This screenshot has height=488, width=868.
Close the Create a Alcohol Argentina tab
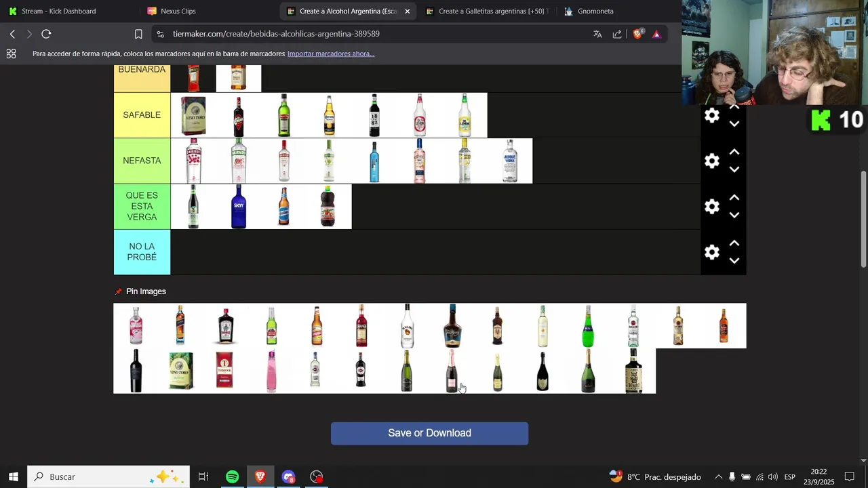pyautogui.click(x=407, y=12)
